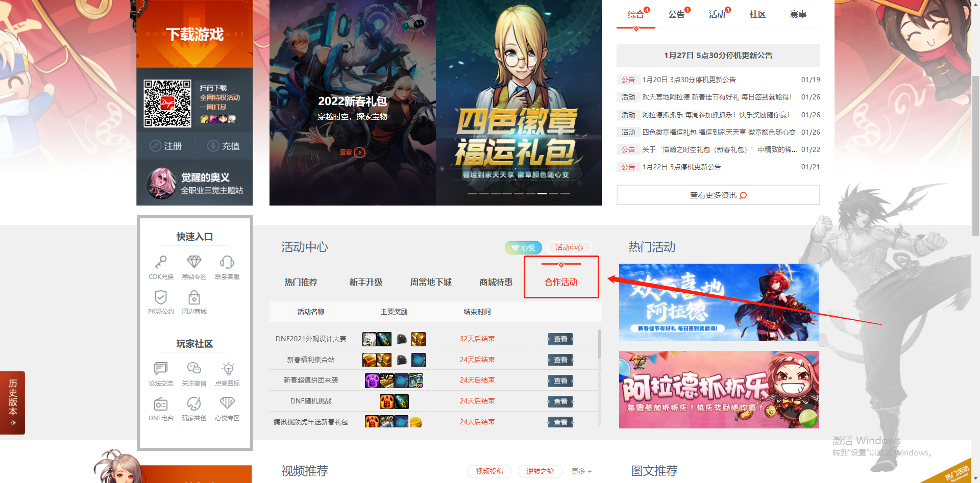
Task: Open headline 1月27日 5点30分停机更新公告
Action: pos(718,55)
